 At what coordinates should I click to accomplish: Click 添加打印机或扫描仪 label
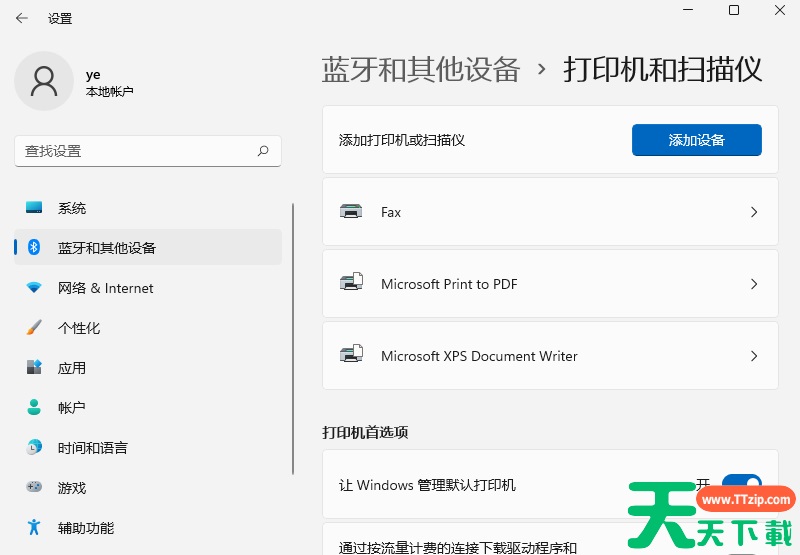coord(402,140)
